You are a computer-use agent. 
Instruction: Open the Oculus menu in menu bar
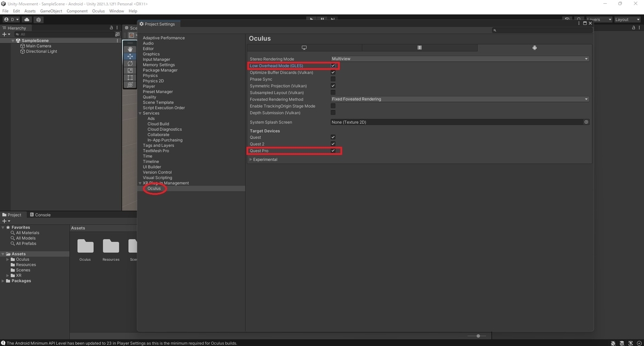pyautogui.click(x=98, y=11)
